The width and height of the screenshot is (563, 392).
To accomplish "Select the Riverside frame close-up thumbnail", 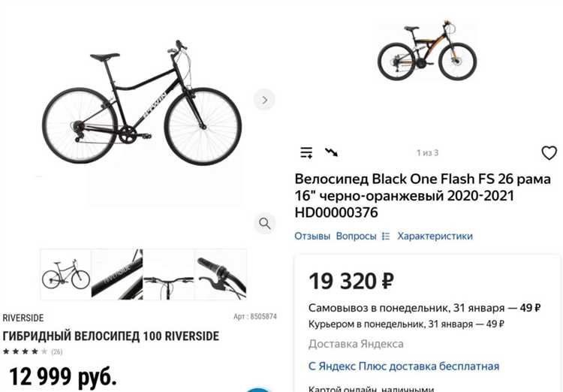I will [117, 274].
